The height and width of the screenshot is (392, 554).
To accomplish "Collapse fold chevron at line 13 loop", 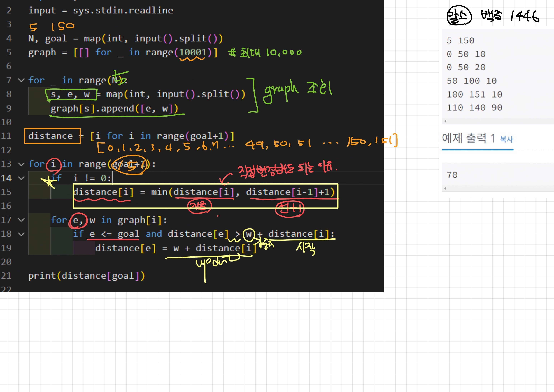I will coord(22,164).
